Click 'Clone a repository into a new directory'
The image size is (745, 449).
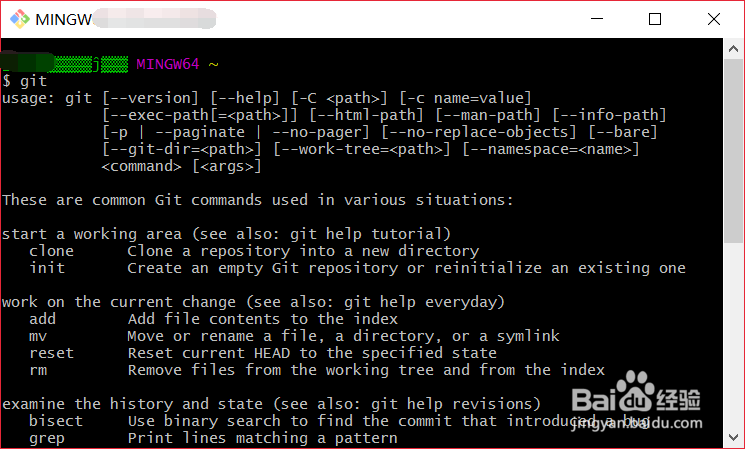(x=303, y=251)
